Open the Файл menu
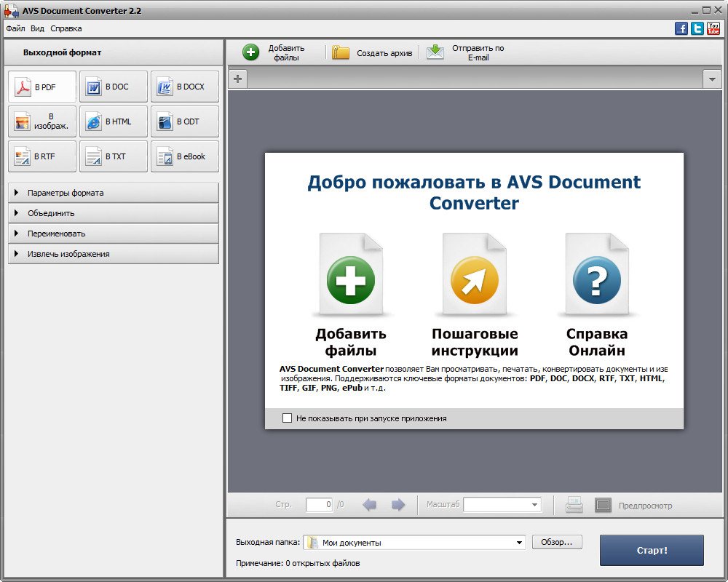728x582 pixels. click(x=15, y=28)
